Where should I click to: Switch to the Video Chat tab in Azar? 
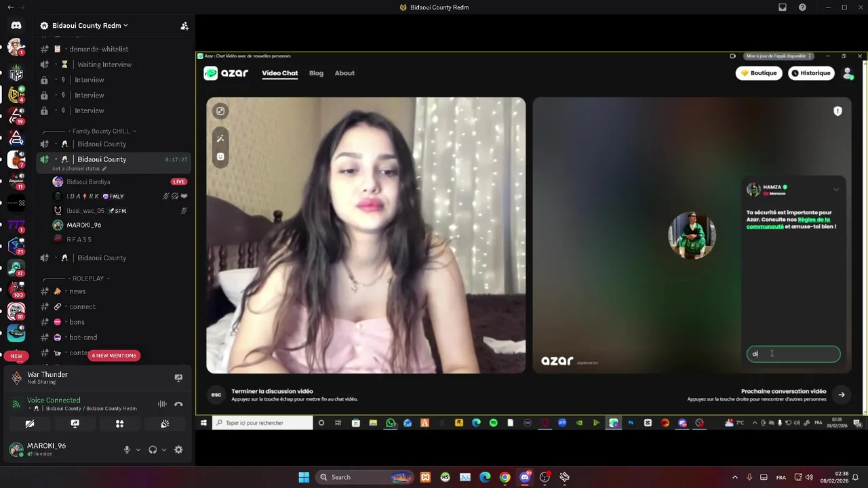click(280, 73)
